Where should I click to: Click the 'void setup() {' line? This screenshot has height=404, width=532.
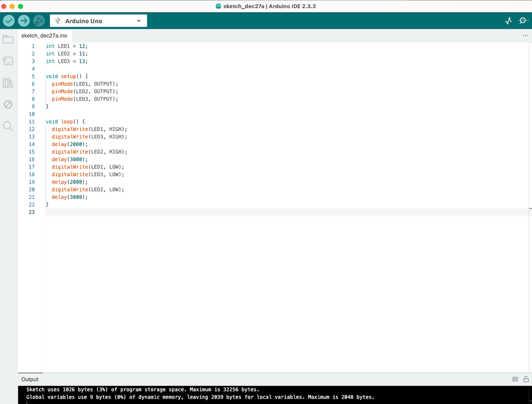(x=67, y=76)
